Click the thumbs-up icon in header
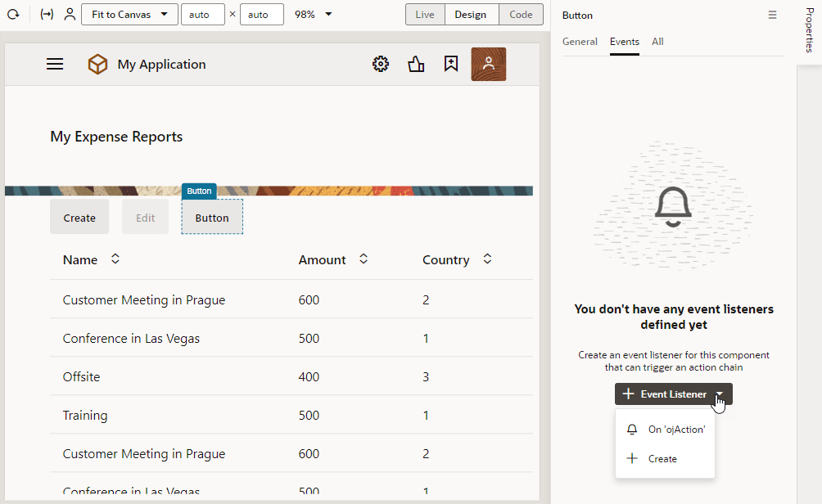 click(416, 64)
